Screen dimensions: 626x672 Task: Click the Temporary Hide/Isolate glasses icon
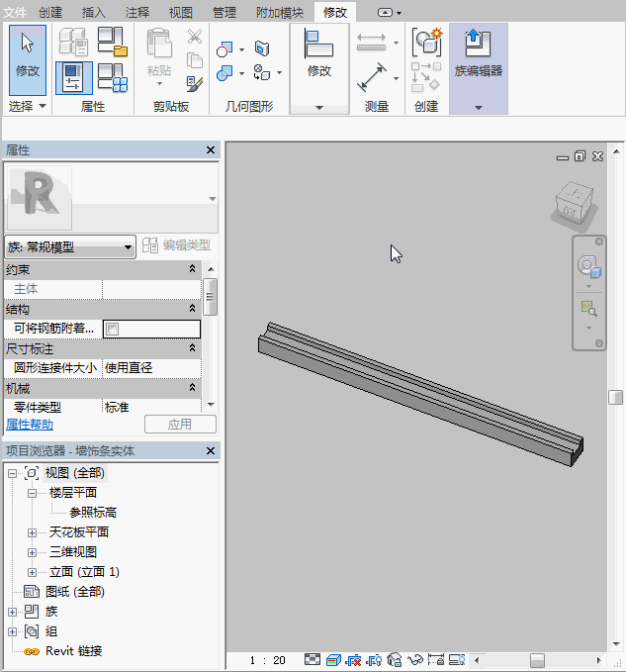415,660
